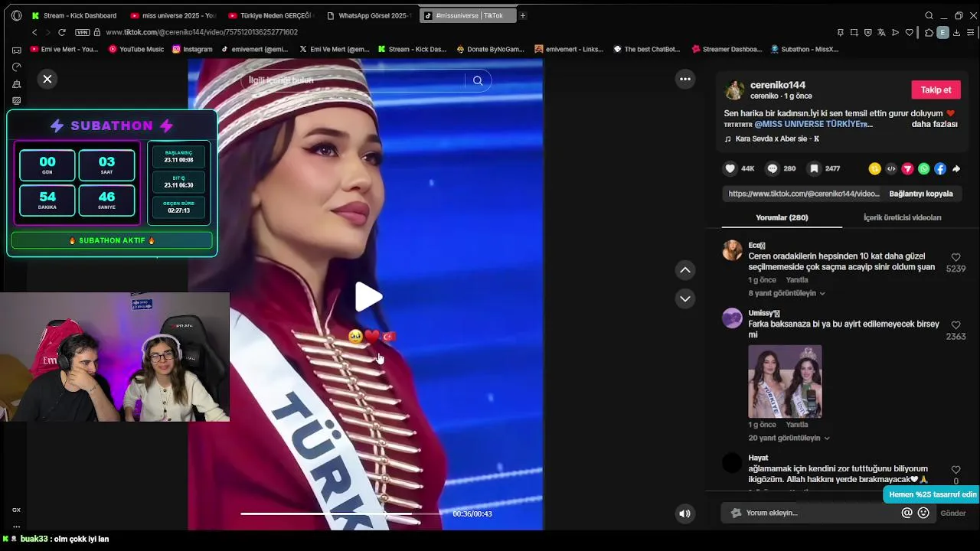Screen dimensions: 980x551
Task: Go to the next video arrow
Action: point(685,298)
